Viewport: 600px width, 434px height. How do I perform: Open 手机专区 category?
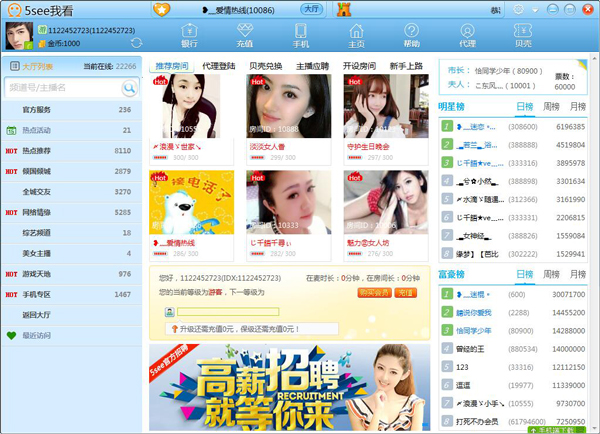pos(72,295)
